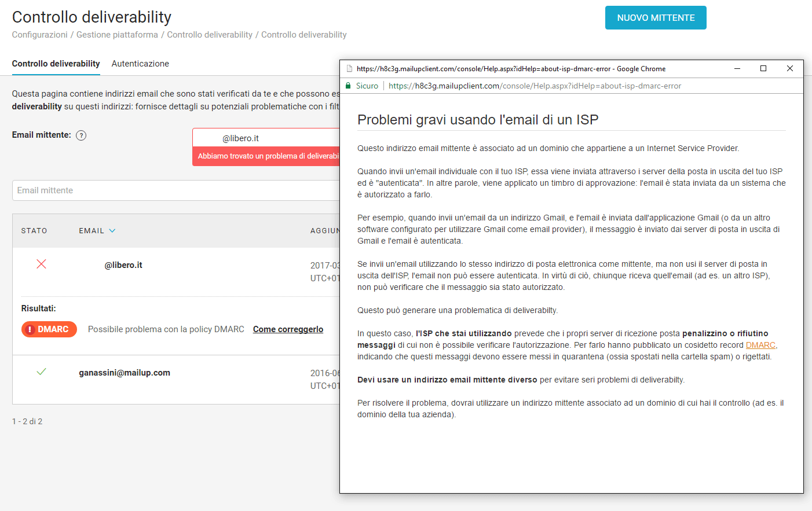Close the Chrome help popup window
Viewport: 812px width, 511px height.
(789, 68)
